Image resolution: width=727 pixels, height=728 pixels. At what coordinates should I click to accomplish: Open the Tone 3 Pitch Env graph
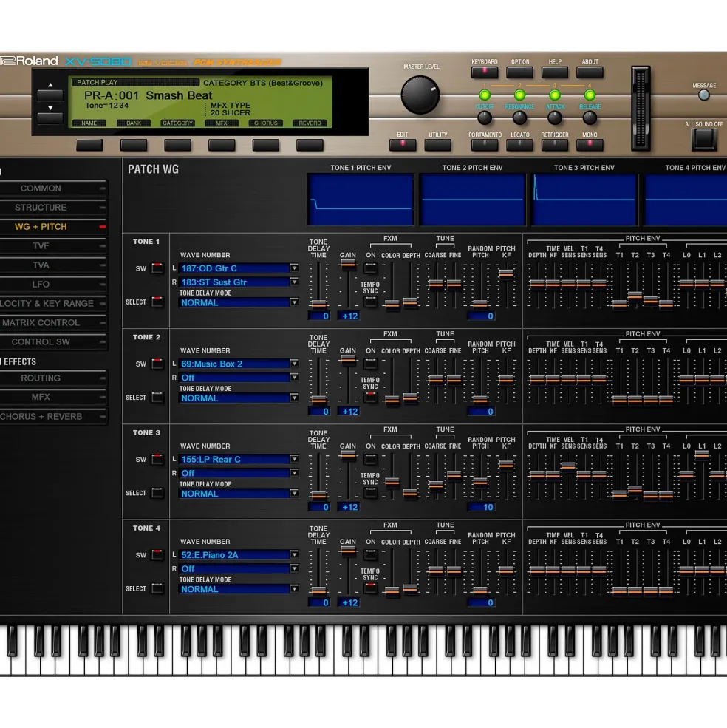point(584,200)
